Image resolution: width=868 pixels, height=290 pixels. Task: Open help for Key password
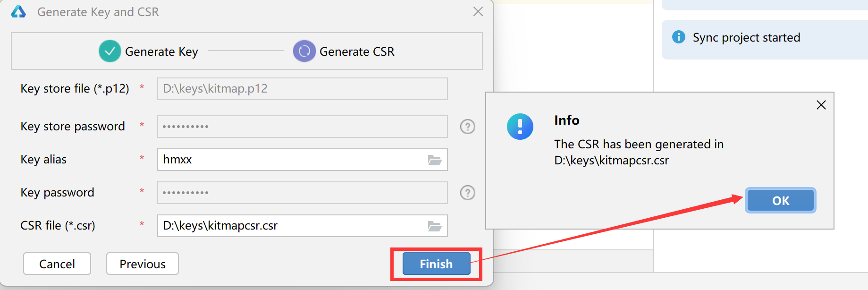click(x=468, y=193)
